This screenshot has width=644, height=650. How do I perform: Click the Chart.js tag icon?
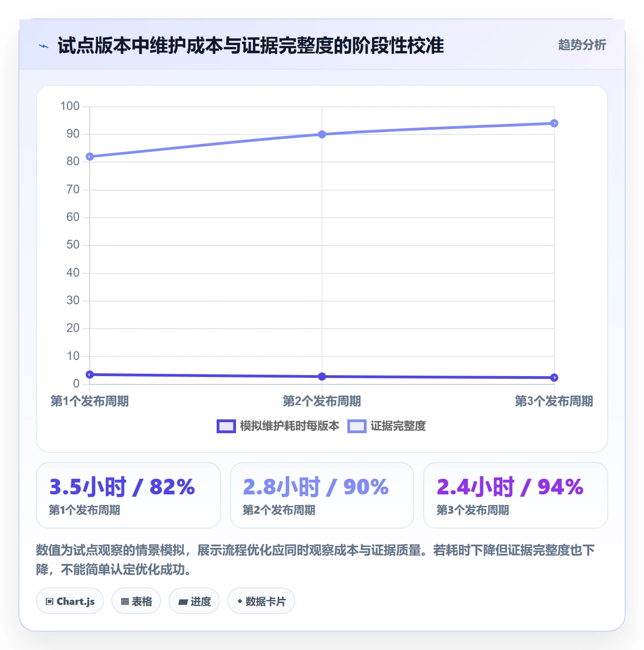tap(50, 602)
